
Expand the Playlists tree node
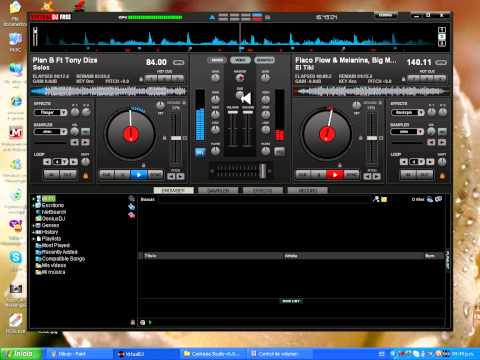click(33, 239)
